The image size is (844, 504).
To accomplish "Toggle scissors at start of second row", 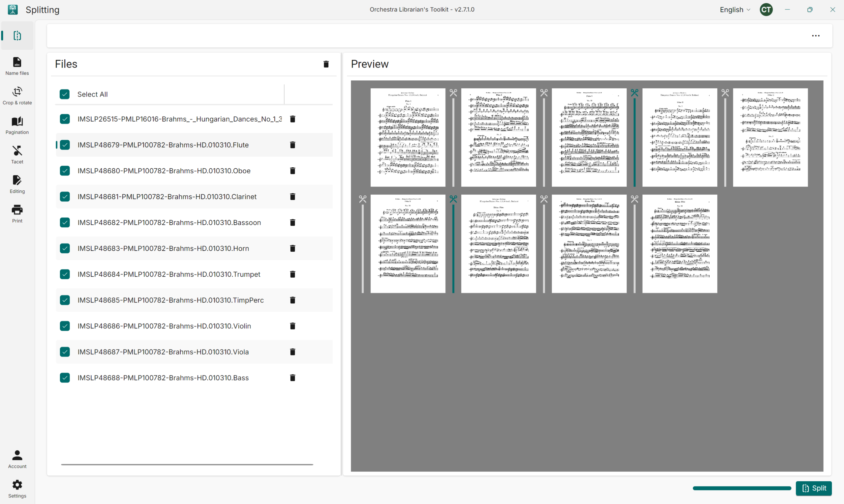I will coord(363,199).
